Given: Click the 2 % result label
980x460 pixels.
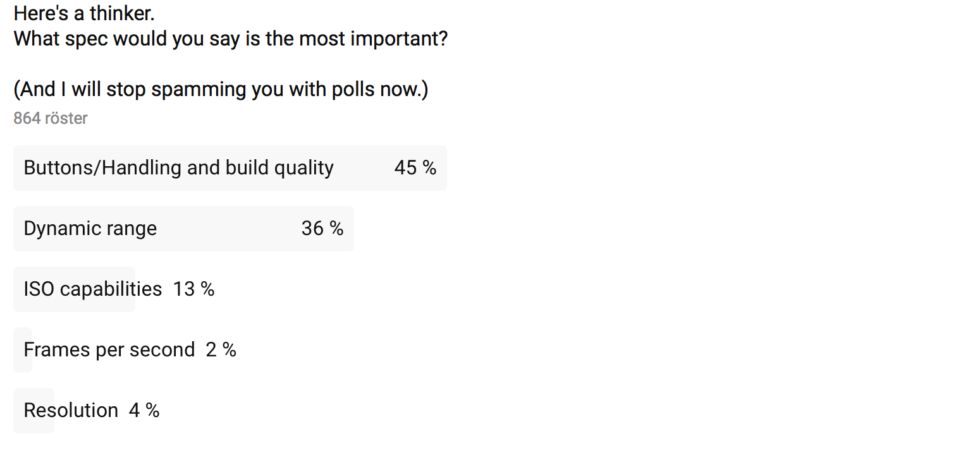Looking at the screenshot, I should click(221, 349).
